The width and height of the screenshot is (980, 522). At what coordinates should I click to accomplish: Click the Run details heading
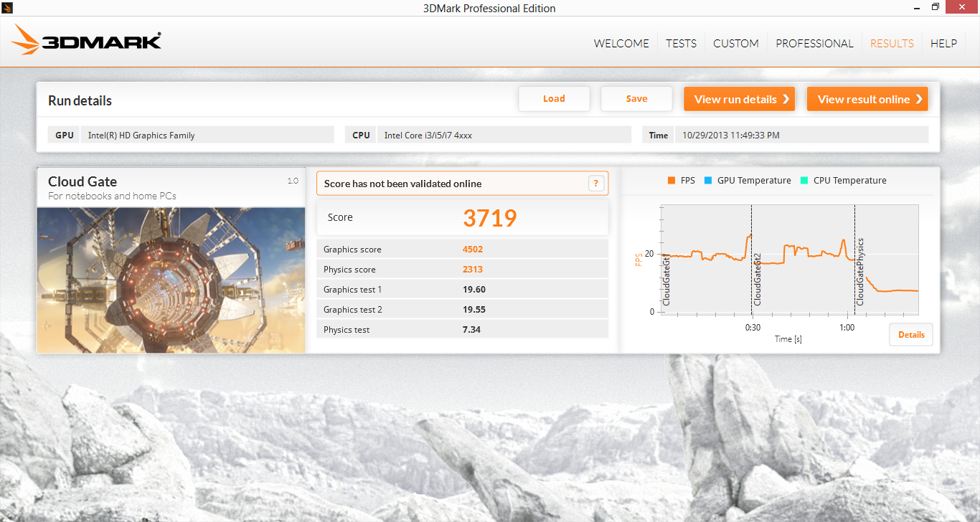(x=80, y=100)
